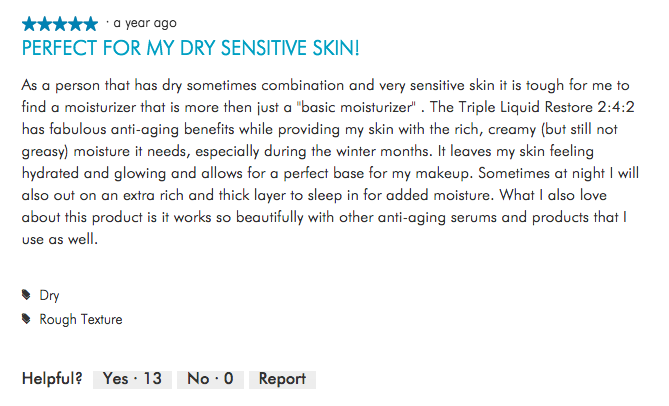The height and width of the screenshot is (406, 669).
Task: Click the second rating star
Action: (x=45, y=23)
